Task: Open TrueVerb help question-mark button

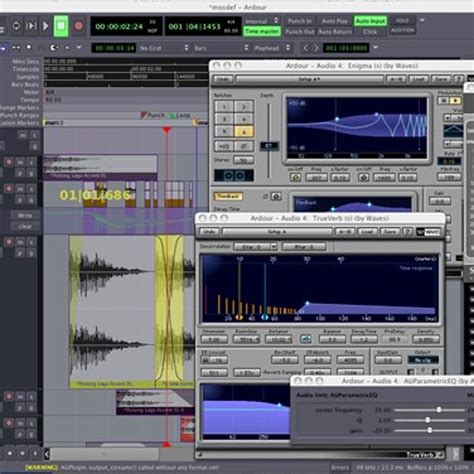Action: tap(408, 231)
